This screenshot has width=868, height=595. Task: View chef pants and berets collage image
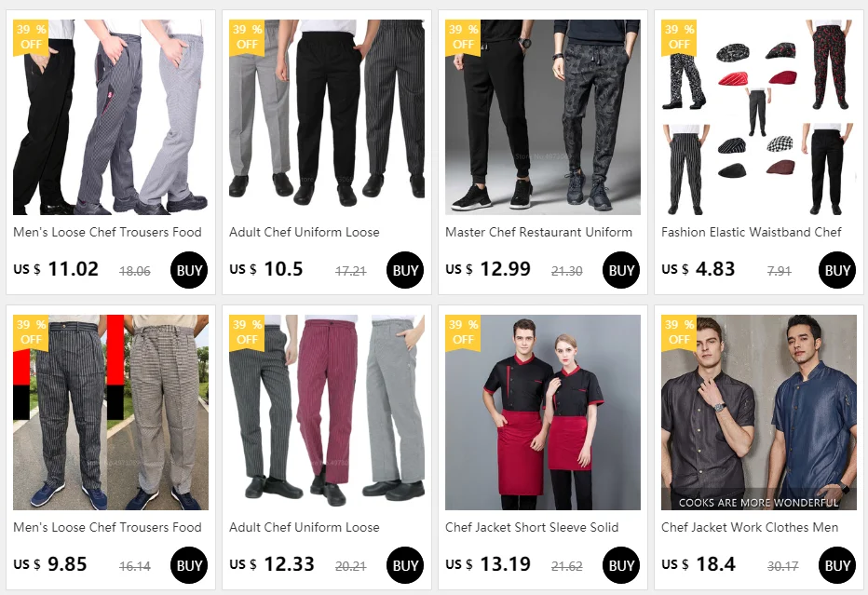pos(758,117)
